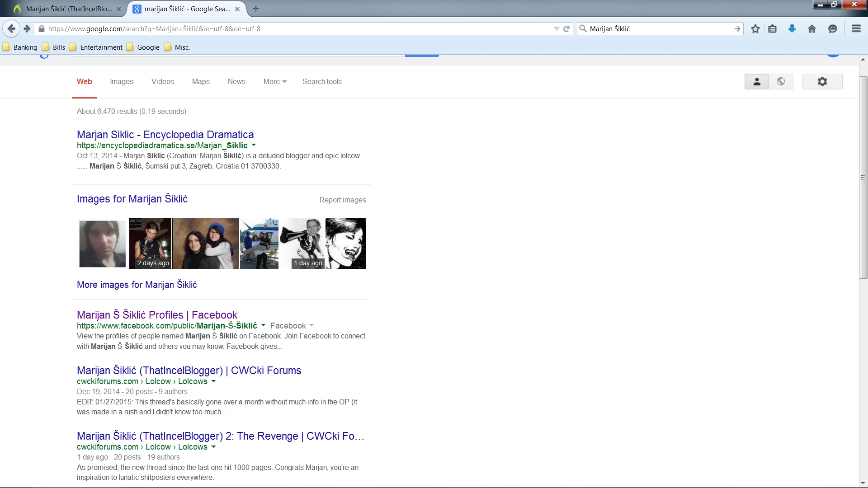Open black-and-white drawn face thumbnail

coord(346,244)
